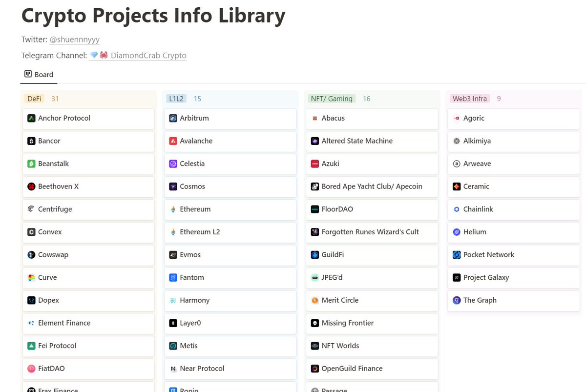586x392 pixels.
Task: Open the Layer0 card
Action: pyautogui.click(x=230, y=323)
